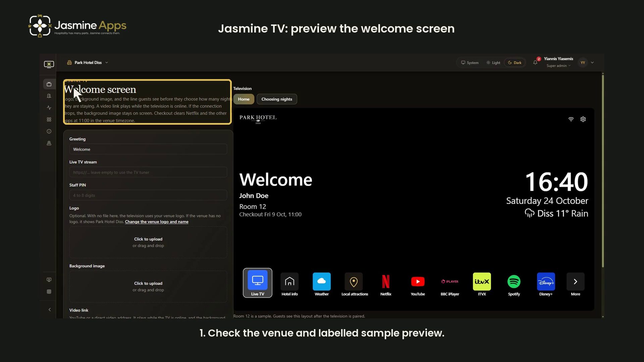Image resolution: width=644 pixels, height=362 pixels.
Task: Launch the Spotify tile
Action: 514,284
